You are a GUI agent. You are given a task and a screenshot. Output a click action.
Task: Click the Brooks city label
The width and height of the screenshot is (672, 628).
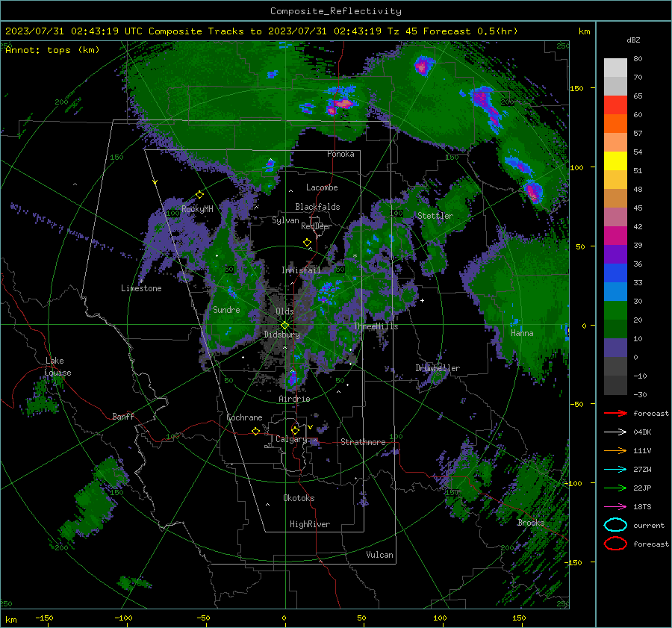click(x=531, y=523)
